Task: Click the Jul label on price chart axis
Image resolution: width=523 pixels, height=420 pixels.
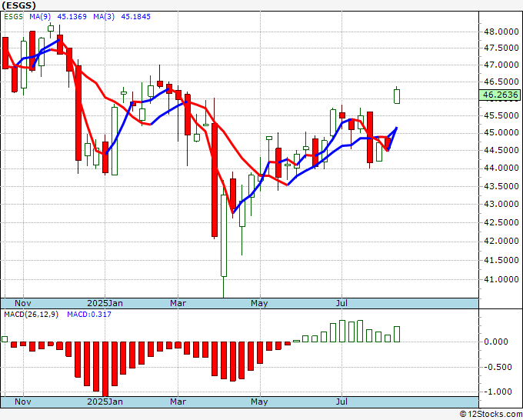Action: coord(341,303)
